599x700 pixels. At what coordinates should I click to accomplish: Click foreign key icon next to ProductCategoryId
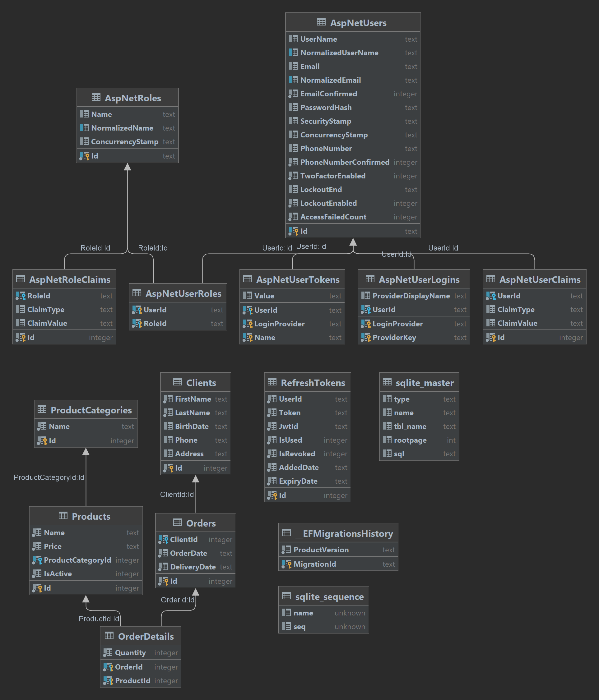[x=37, y=560]
